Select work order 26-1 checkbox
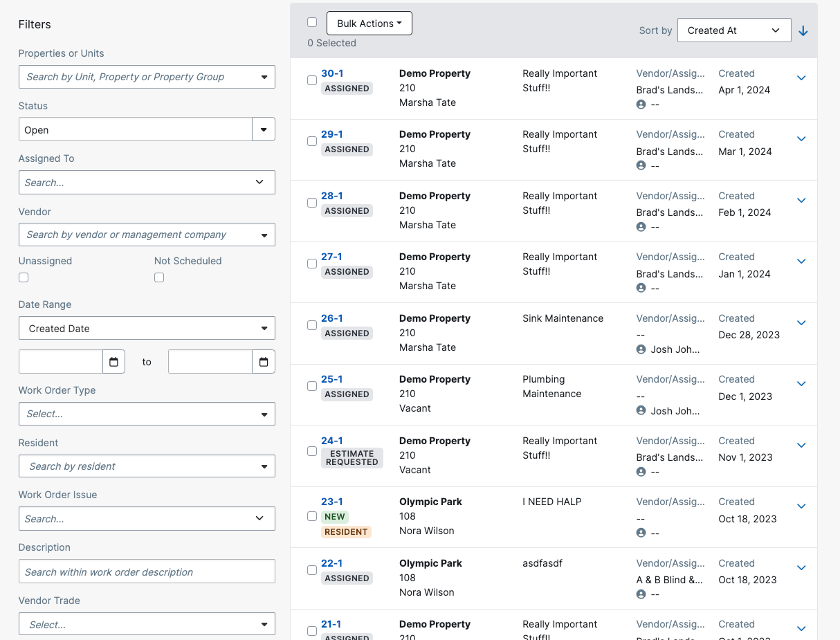 pyautogui.click(x=312, y=325)
